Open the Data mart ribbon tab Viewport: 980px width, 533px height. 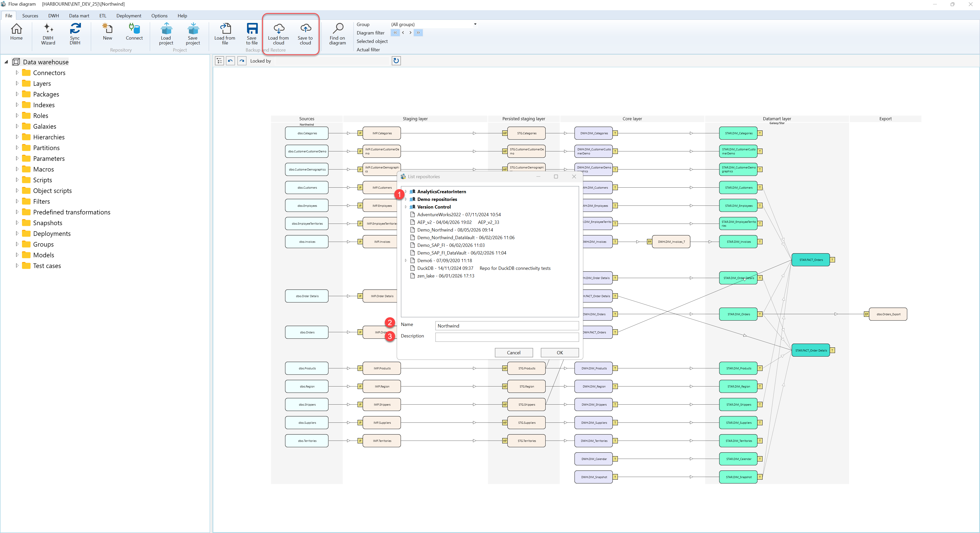(79, 16)
